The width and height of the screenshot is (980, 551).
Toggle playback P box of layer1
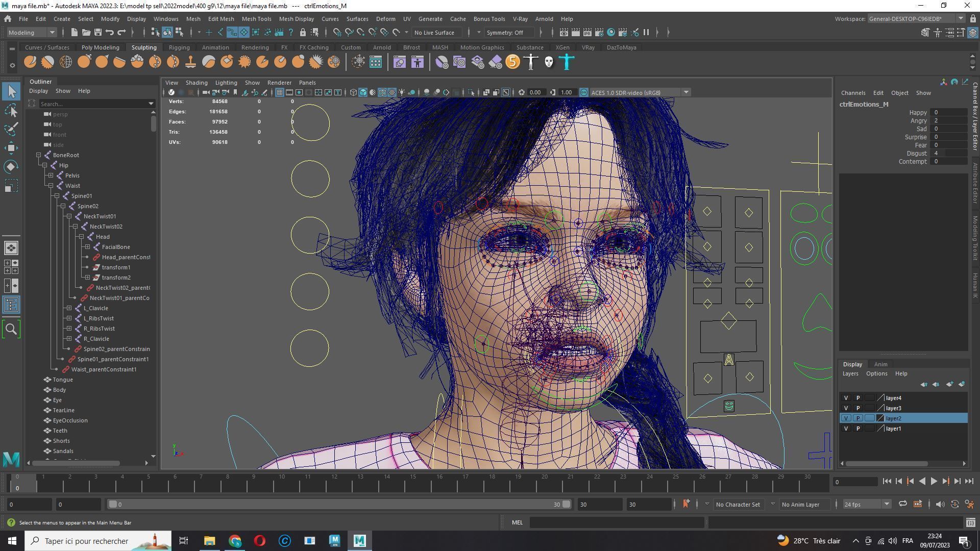857,429
